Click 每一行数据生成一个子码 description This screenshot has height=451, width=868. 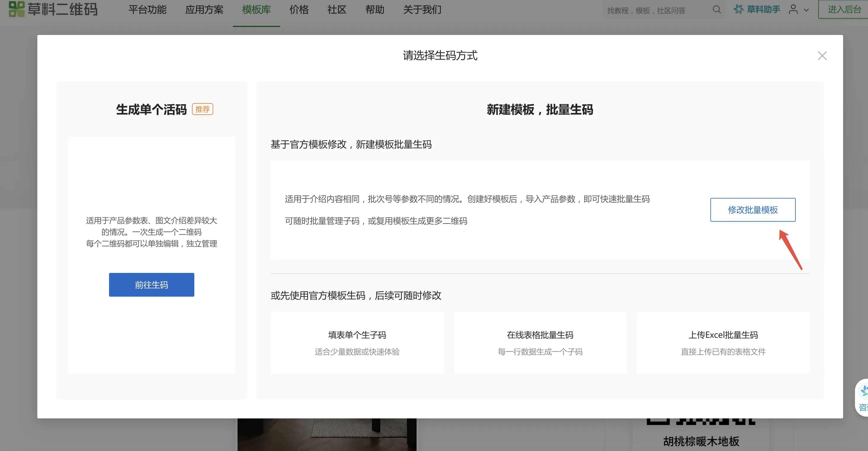click(540, 351)
